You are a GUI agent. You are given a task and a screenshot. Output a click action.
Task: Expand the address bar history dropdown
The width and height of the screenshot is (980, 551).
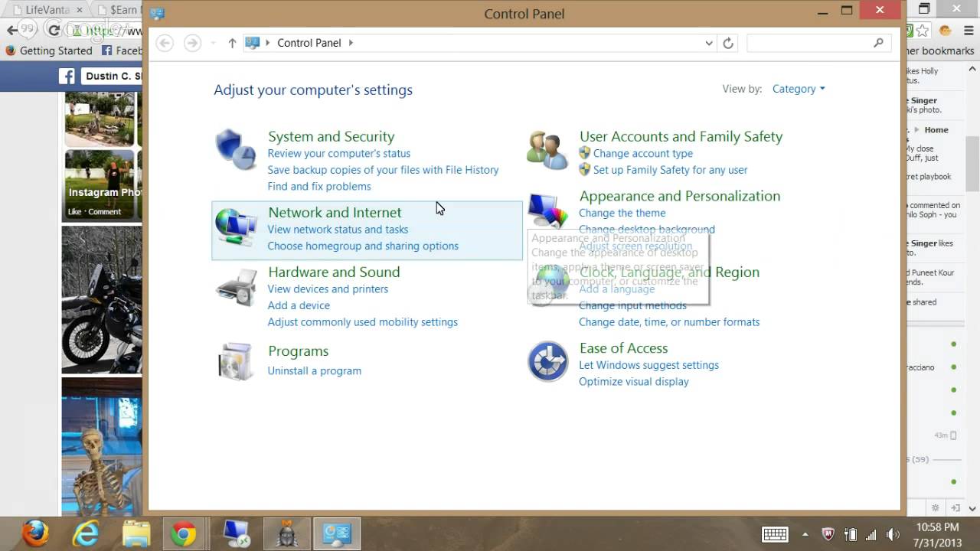(x=709, y=43)
